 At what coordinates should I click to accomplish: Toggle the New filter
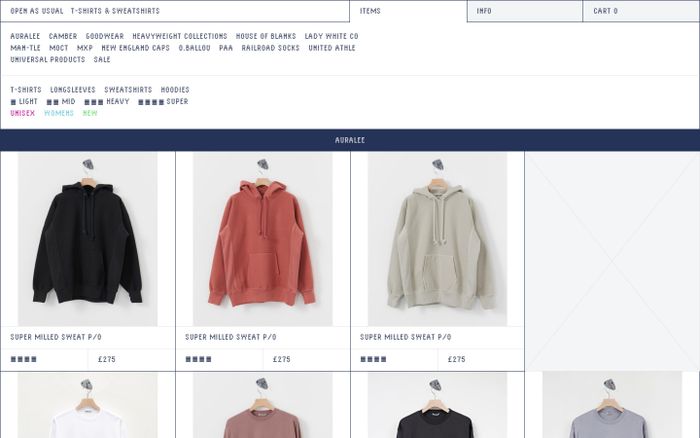[x=90, y=113]
